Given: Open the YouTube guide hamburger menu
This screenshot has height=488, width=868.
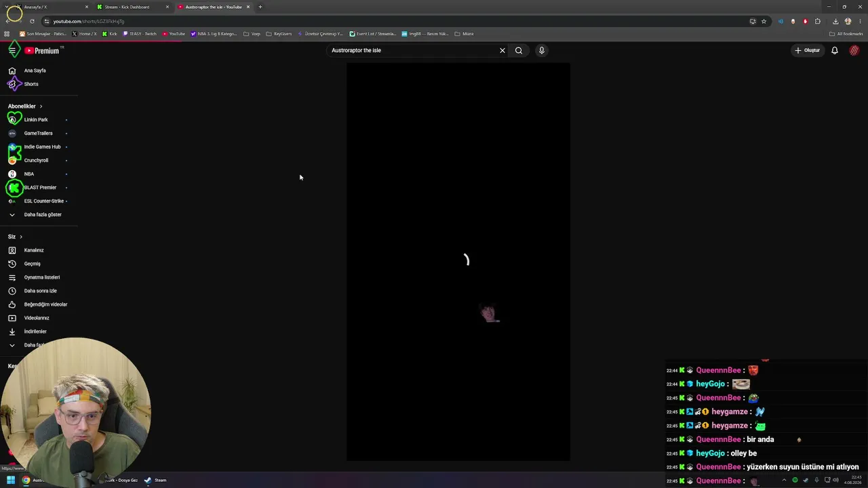Looking at the screenshot, I should click(x=12, y=50).
